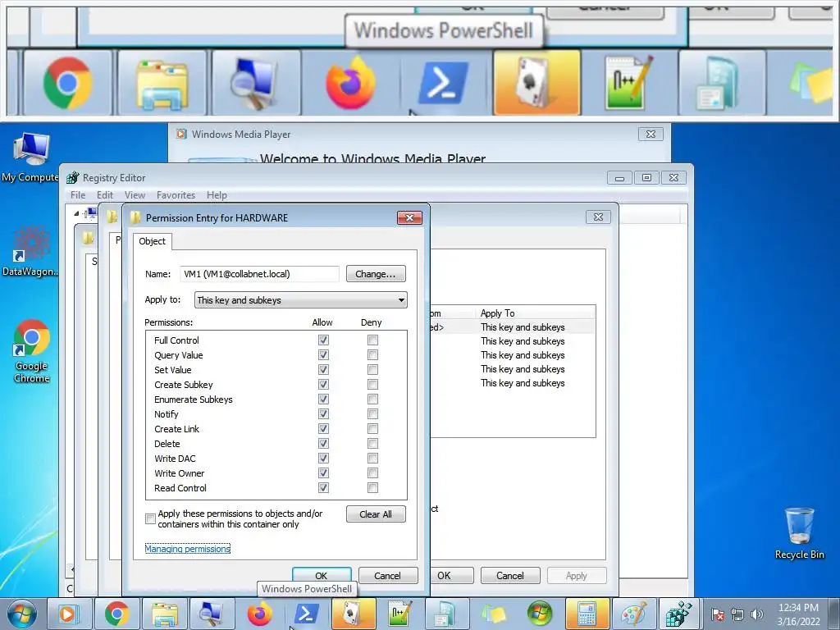This screenshot has width=840, height=630.
Task: Click the Name field with VM1
Action: click(x=260, y=274)
